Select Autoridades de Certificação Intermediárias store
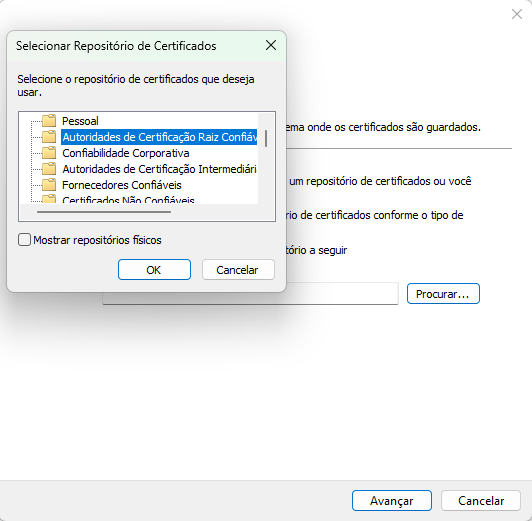This screenshot has height=521, width=532. (x=159, y=169)
